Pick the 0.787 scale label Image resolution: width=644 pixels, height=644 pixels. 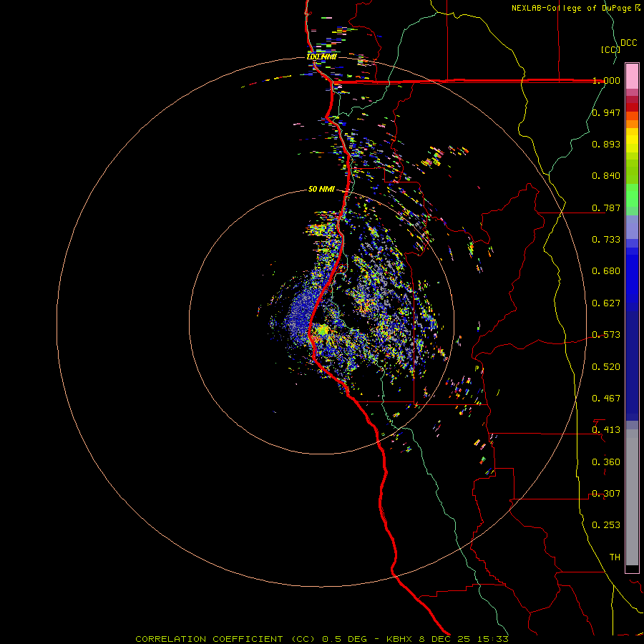pos(606,208)
